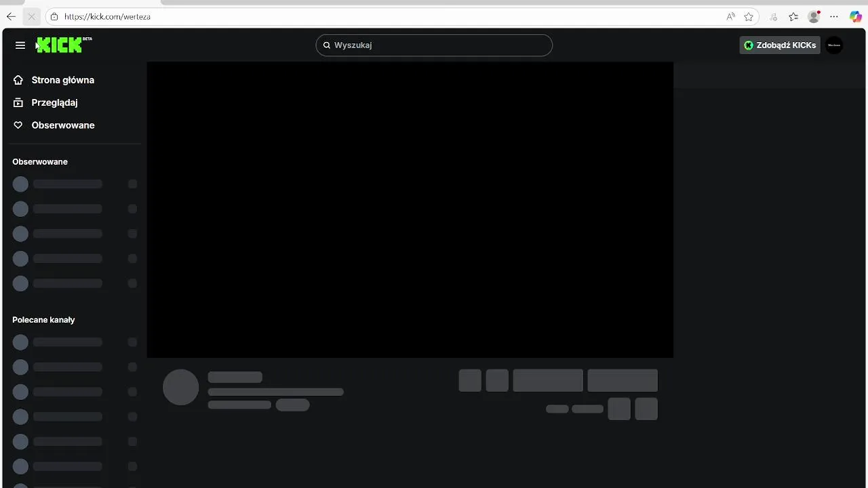Open the browser profile icon
The image size is (868, 488).
pyautogui.click(x=814, y=16)
